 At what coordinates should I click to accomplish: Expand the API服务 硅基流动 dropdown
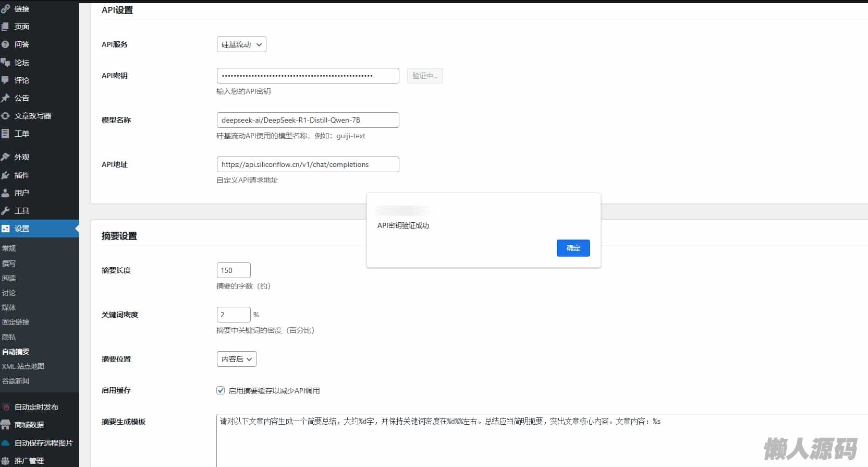pyautogui.click(x=241, y=45)
